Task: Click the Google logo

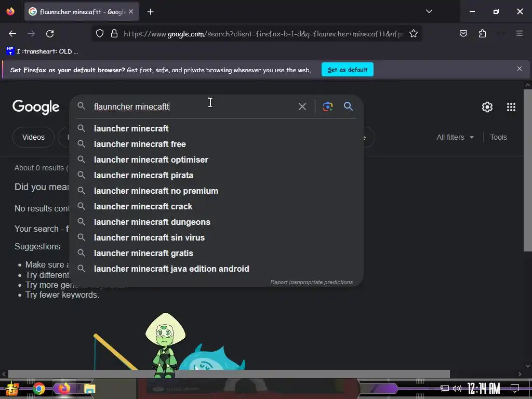Action: pyautogui.click(x=36, y=107)
